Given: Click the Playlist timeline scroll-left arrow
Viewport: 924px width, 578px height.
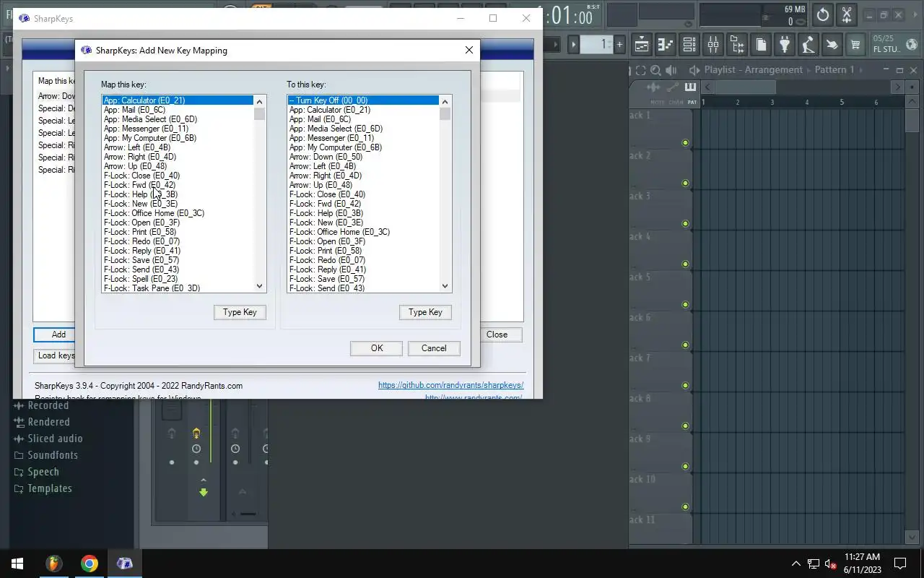Looking at the screenshot, I should point(708,87).
